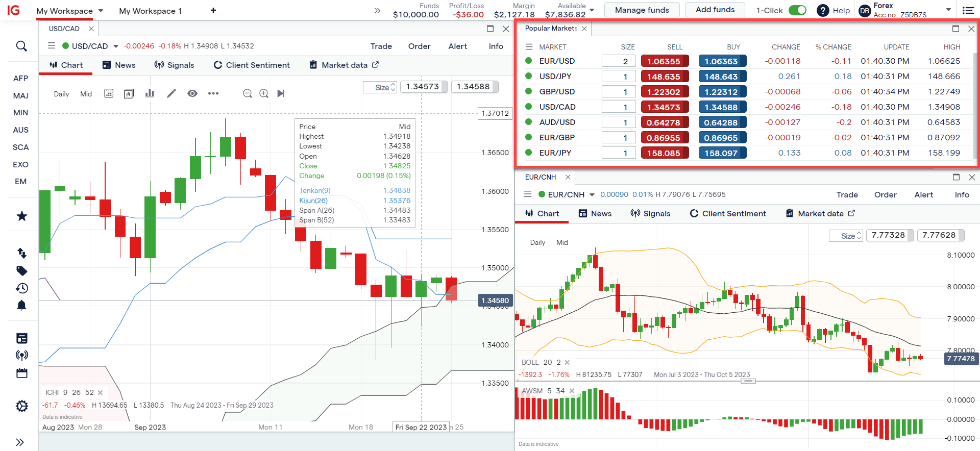Click the favorites star icon in sidebar
980x451 pixels.
[21, 216]
